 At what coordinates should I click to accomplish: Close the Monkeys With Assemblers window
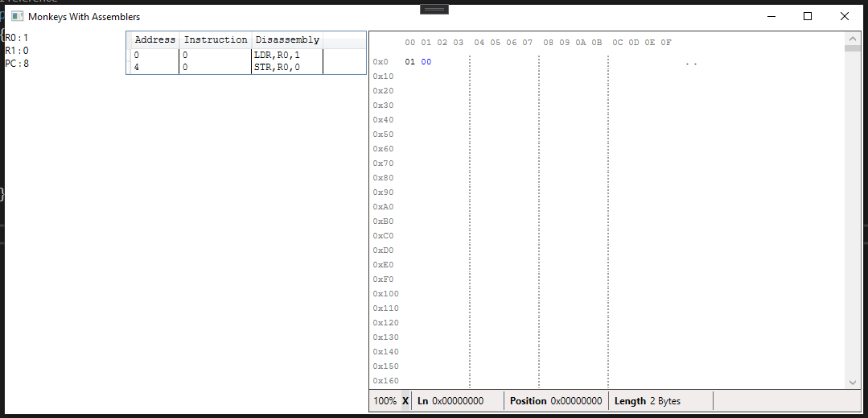845,16
